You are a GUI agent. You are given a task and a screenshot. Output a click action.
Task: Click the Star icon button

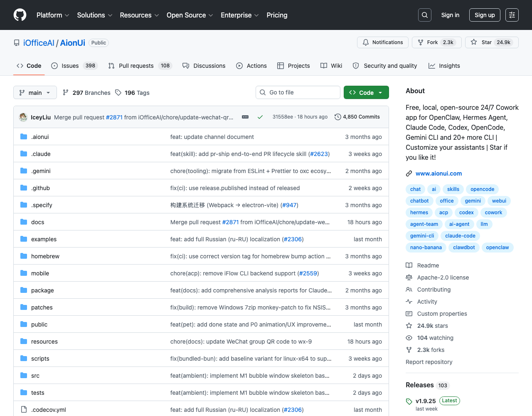click(474, 42)
